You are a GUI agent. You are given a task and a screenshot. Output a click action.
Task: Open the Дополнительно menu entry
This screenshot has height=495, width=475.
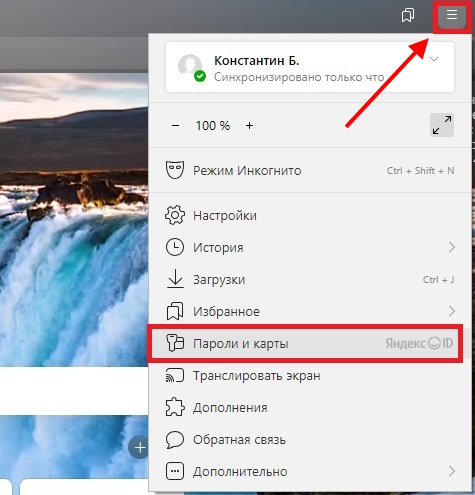tap(310, 472)
